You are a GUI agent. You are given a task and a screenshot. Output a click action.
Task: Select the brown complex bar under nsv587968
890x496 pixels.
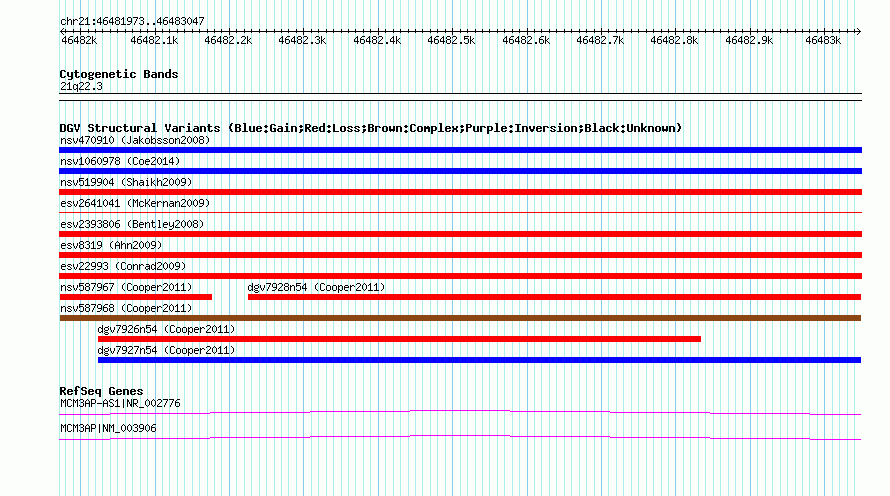click(x=460, y=318)
